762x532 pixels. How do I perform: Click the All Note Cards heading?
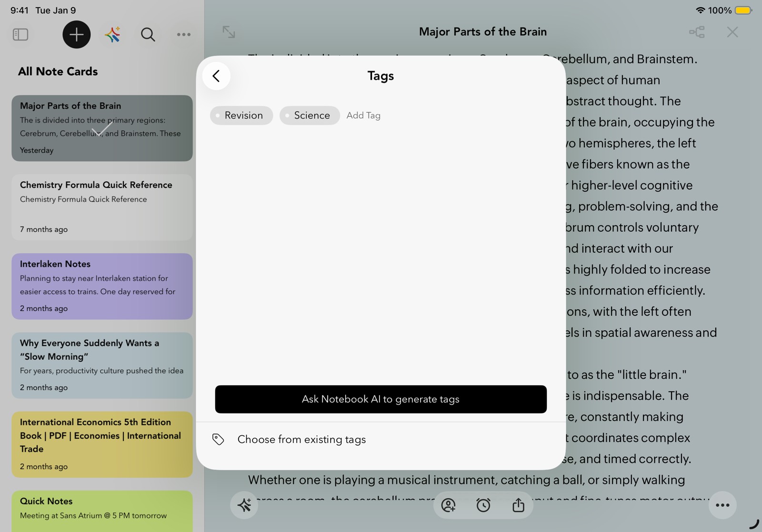[x=58, y=71]
